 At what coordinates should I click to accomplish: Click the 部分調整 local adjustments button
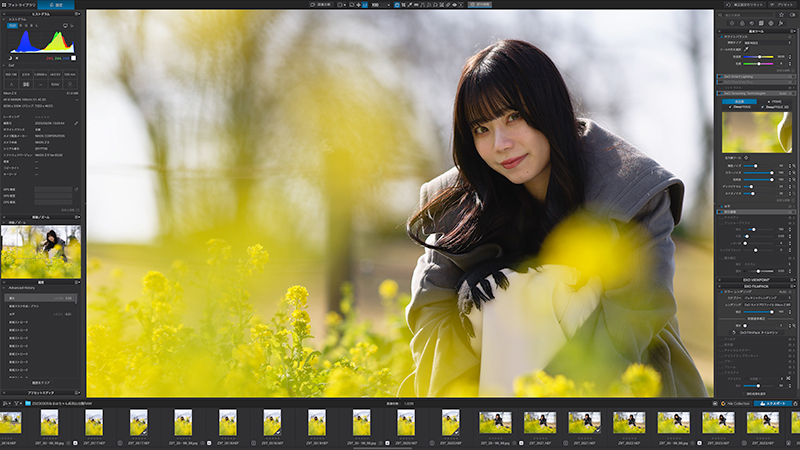(480, 5)
